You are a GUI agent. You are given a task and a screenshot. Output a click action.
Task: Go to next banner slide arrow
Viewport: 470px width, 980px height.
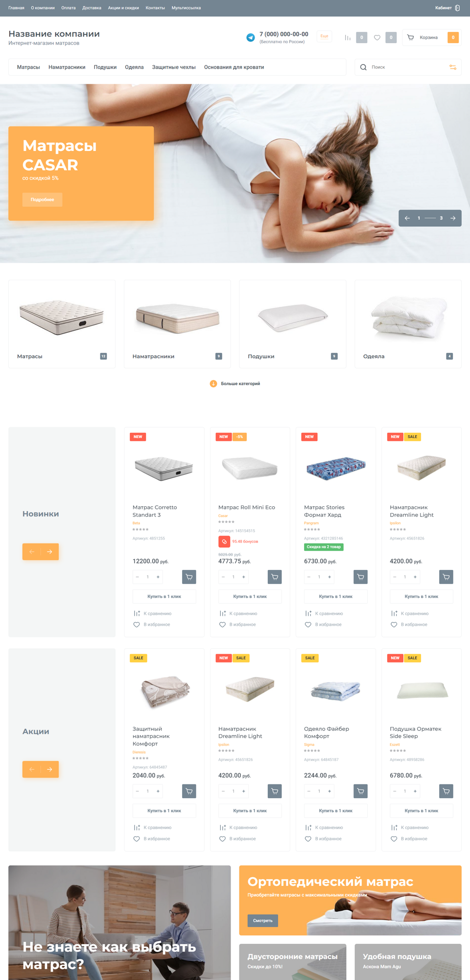(x=453, y=218)
